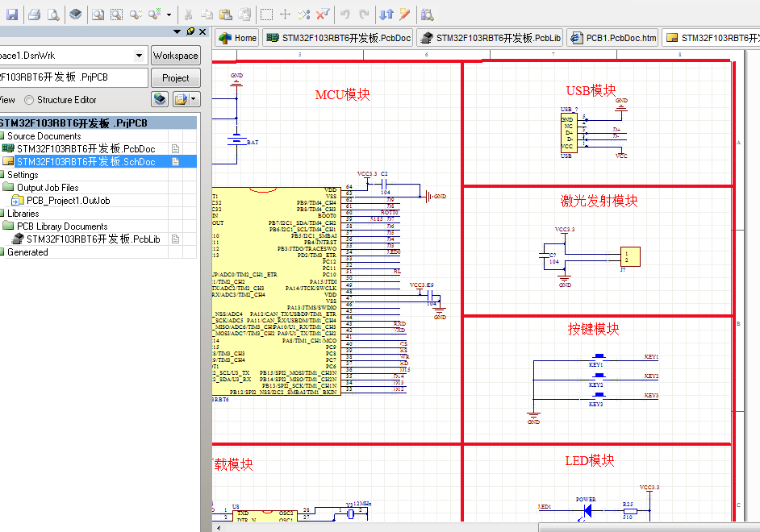
Task: Click the Save document toolbar icon
Action: pyautogui.click(x=11, y=15)
